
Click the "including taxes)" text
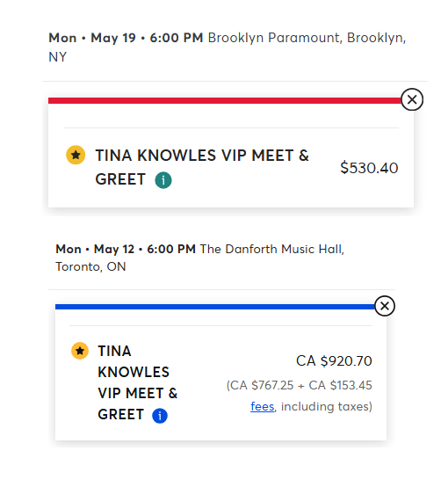click(327, 406)
